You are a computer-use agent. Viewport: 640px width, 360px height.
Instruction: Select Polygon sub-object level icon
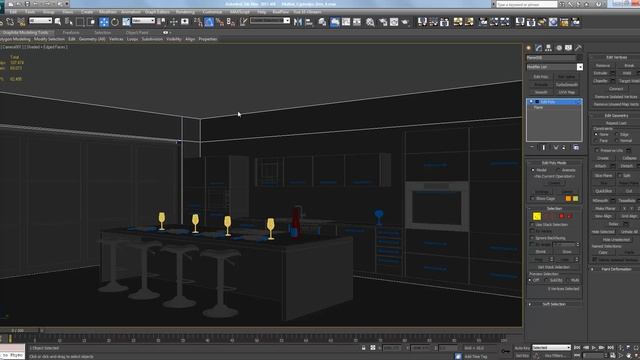562,216
